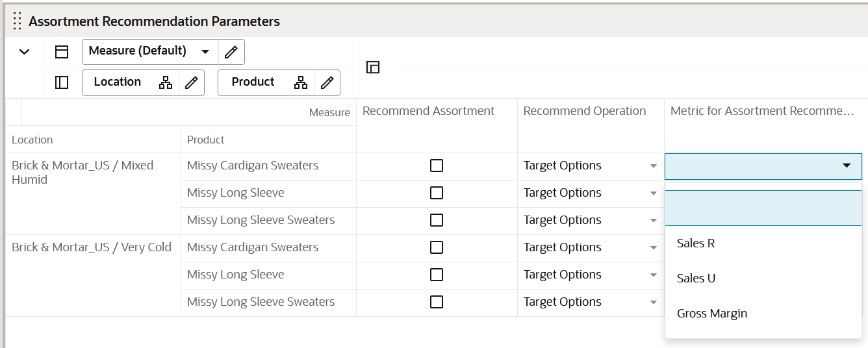
Task: Click the Product edit pencil
Action: click(x=327, y=82)
